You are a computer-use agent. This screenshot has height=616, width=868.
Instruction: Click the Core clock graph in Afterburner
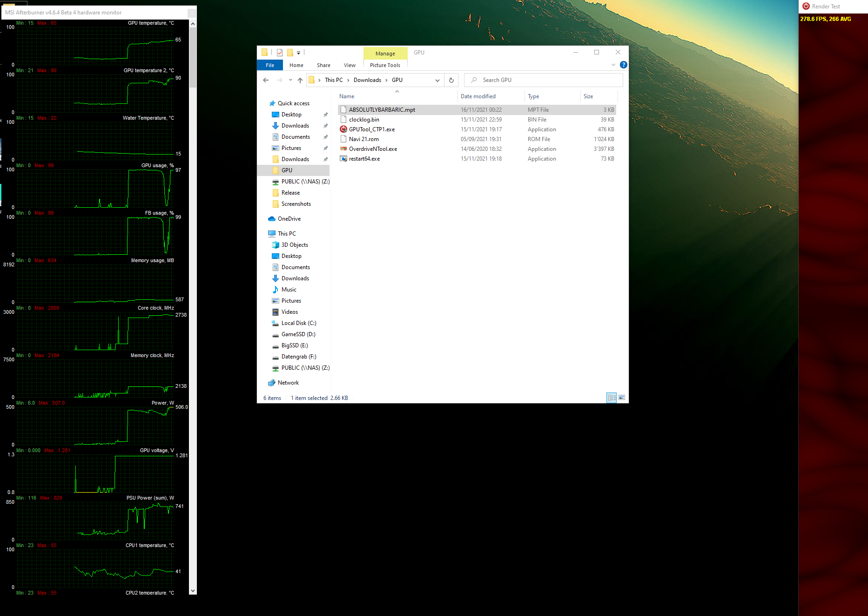pyautogui.click(x=95, y=331)
